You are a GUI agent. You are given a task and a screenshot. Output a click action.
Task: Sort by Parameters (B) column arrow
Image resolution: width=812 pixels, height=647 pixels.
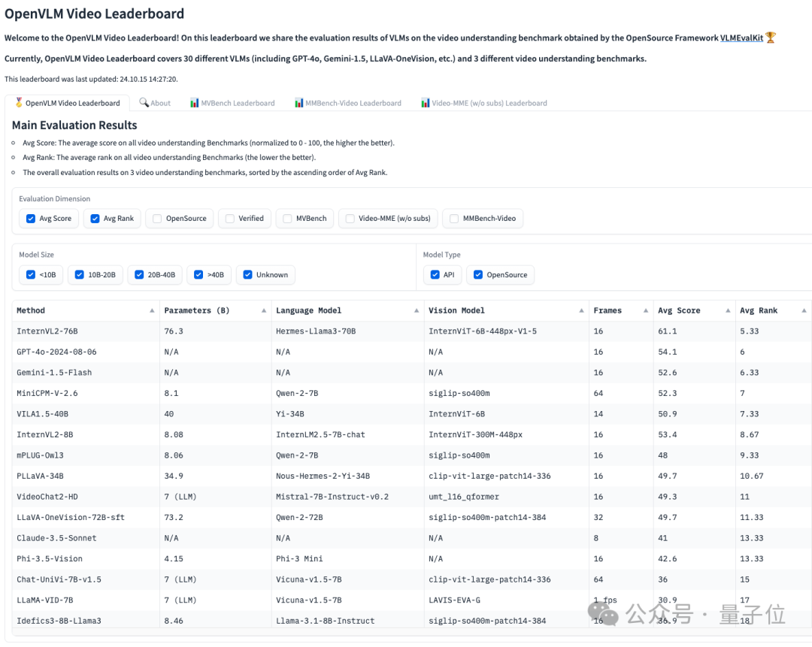pos(264,310)
